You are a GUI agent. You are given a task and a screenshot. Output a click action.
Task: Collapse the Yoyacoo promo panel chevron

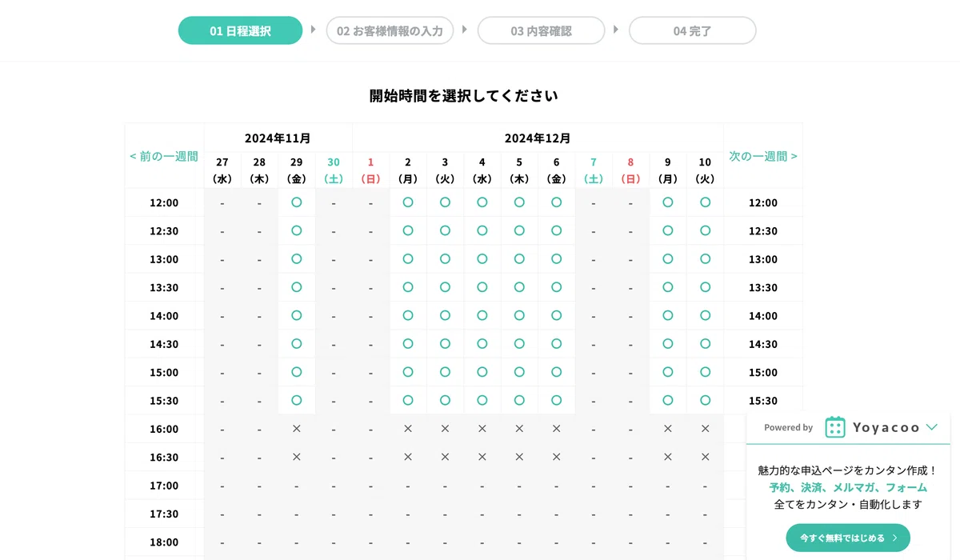coord(931,427)
